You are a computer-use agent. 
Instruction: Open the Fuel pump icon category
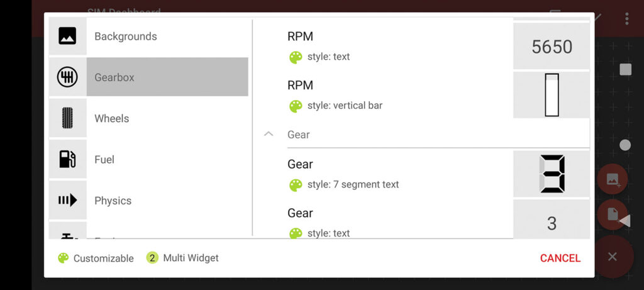point(67,159)
